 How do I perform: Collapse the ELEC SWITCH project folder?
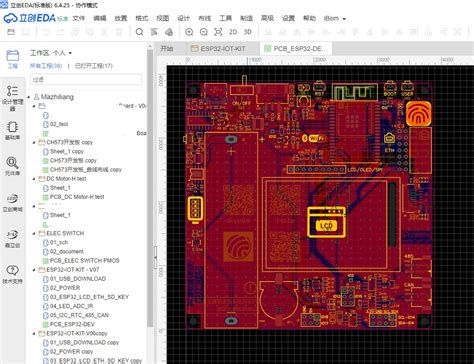pos(34,233)
